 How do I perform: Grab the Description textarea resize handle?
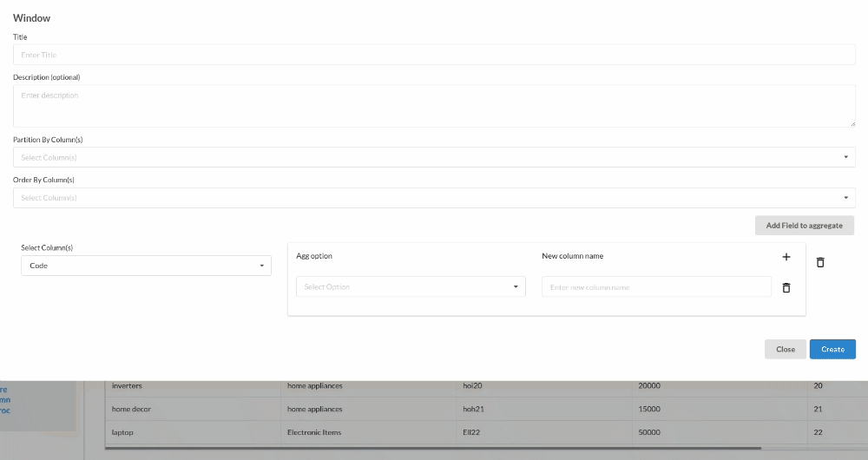pos(852,123)
